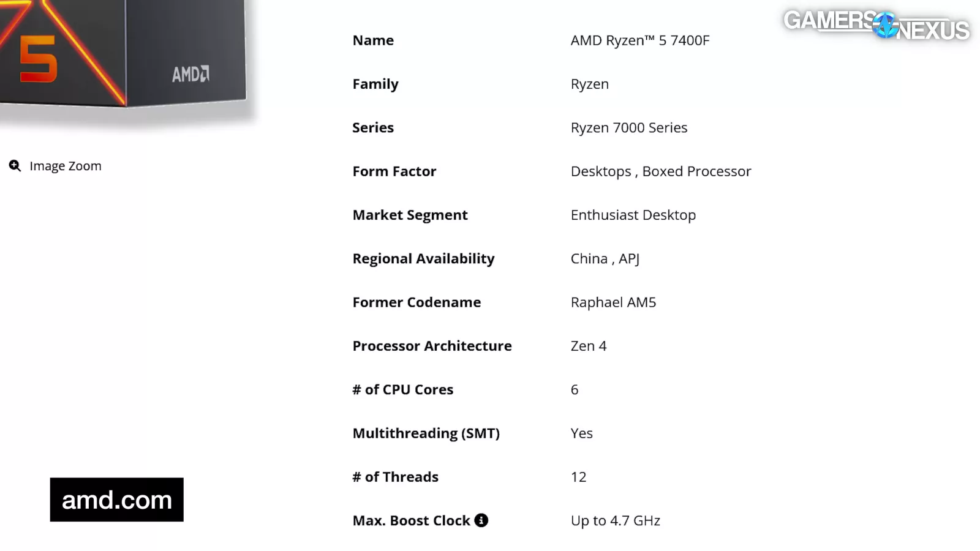This screenshot has width=980, height=551.
Task: Click the Form Factor label
Action: (x=394, y=171)
